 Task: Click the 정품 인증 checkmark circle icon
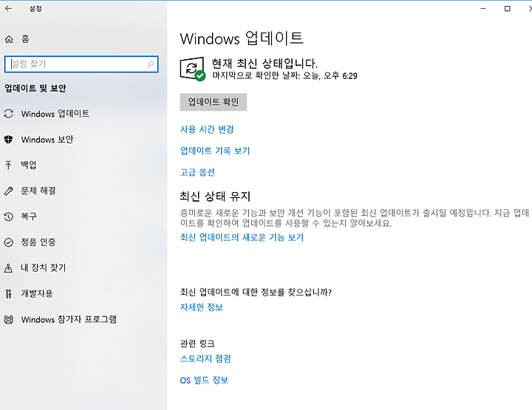(x=8, y=242)
